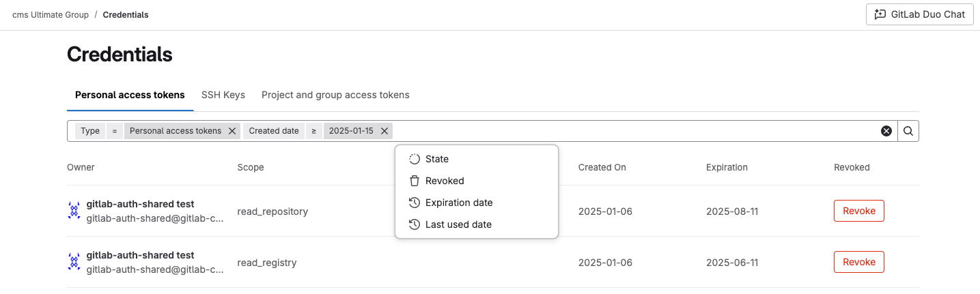
Task: Click the ≥ operator in the date filter
Action: 314,131
